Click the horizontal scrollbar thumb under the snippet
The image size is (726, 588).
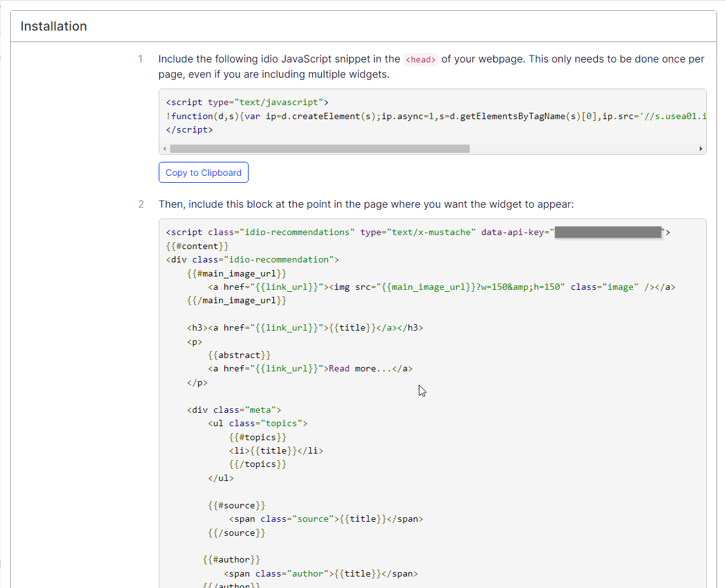point(319,149)
